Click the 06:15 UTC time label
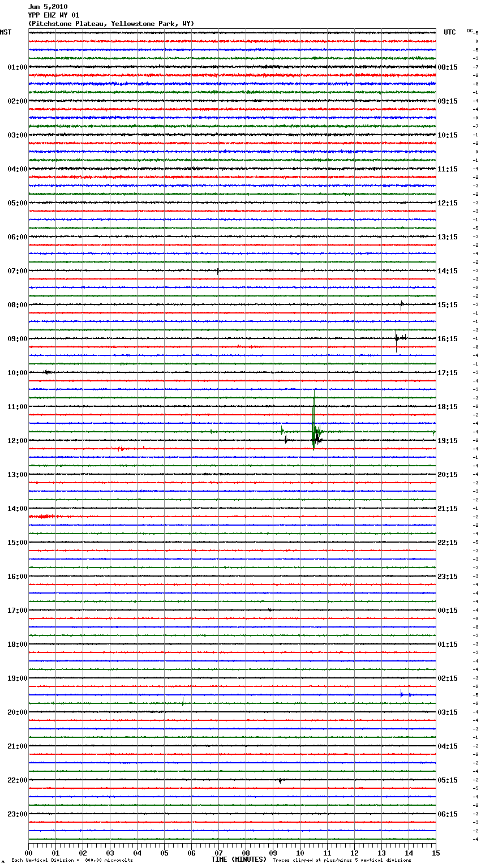 [x=448, y=814]
